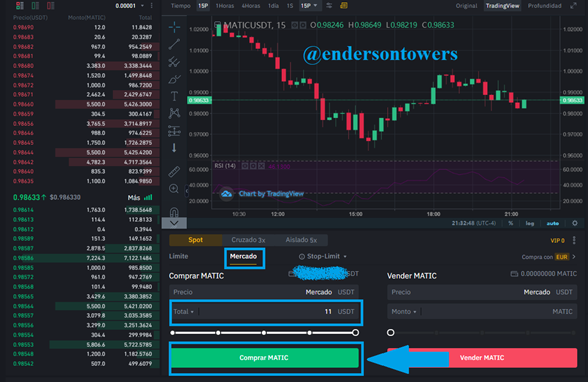
Task: Open indicators settings icon in top bar
Action: coord(329,5)
